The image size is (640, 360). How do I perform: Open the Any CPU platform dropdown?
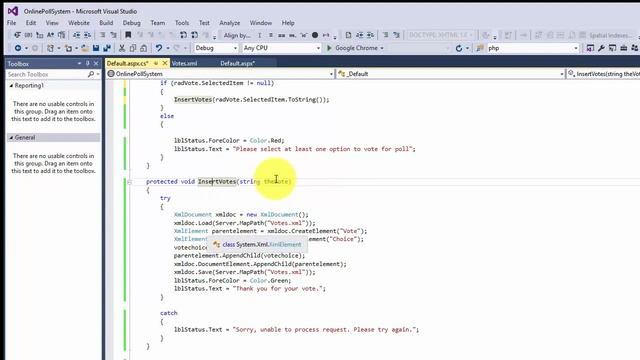pos(281,48)
